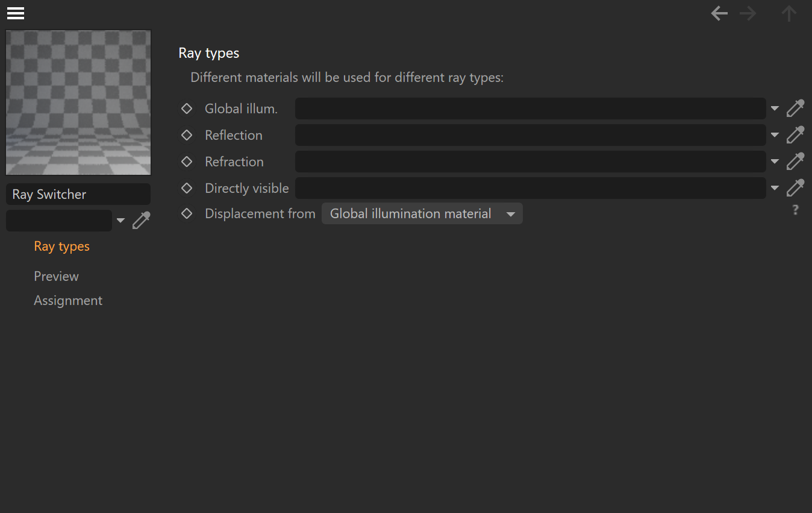The width and height of the screenshot is (812, 513).
Task: Switch to Preview tab
Action: point(57,276)
